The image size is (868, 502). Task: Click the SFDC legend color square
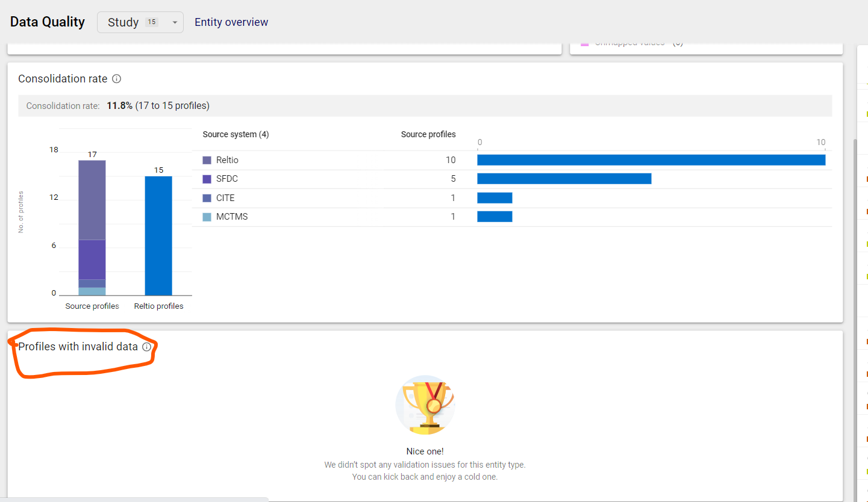(205, 178)
